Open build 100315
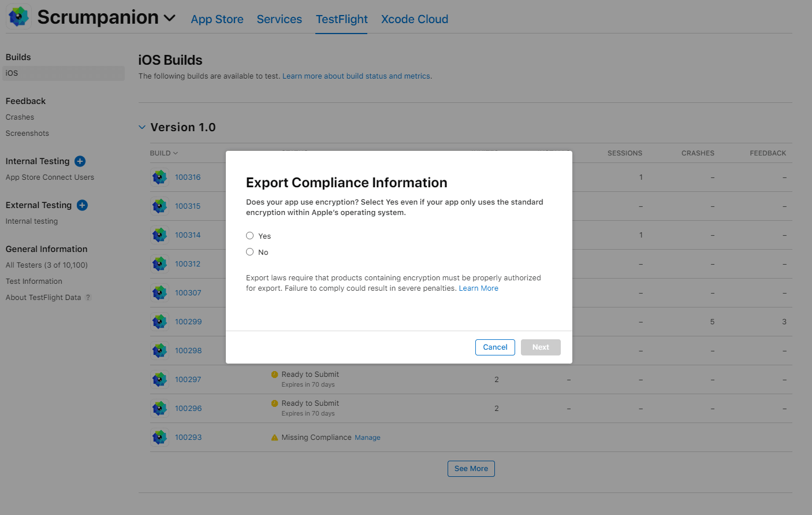Viewport: 812px width, 515px height. (188, 206)
